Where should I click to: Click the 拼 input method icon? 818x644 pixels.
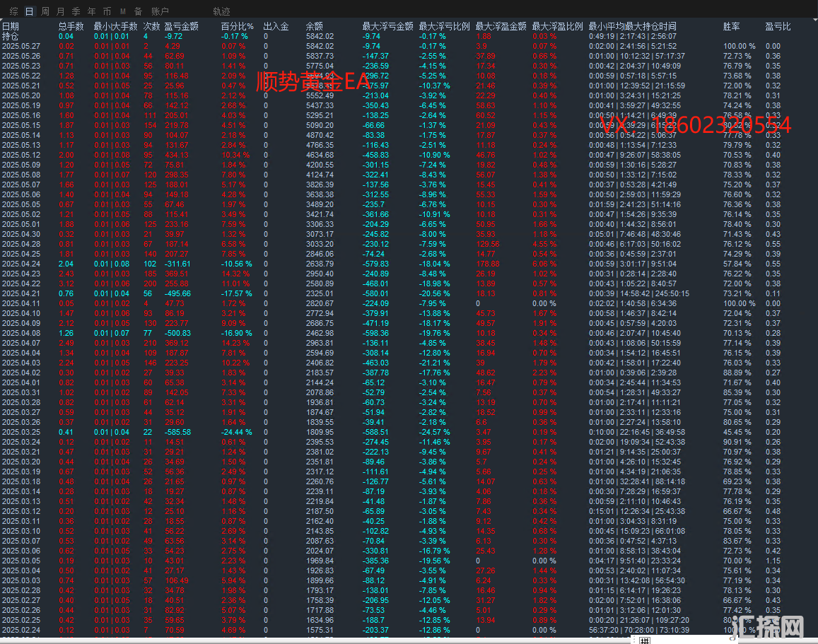(644, 640)
